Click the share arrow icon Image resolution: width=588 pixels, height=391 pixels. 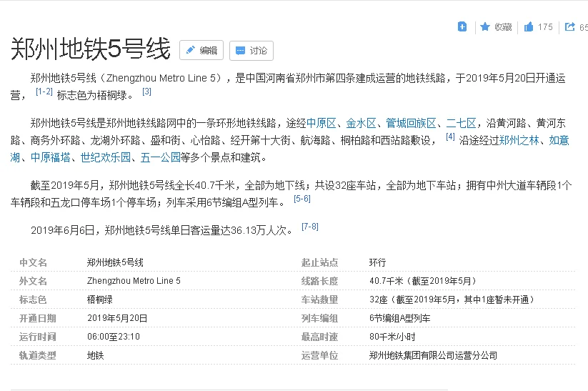click(570, 26)
